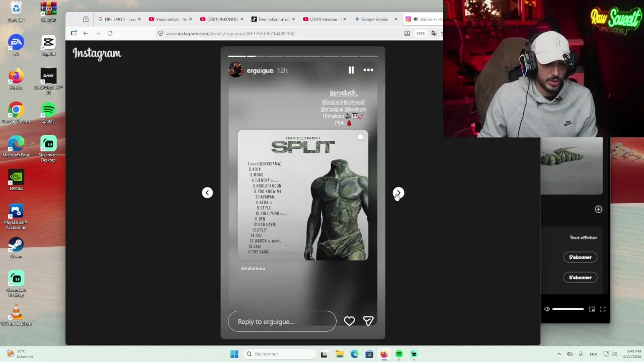Viewport: 644px width, 362px height.
Task: Toggle Spotify fullscreen icon
Action: pos(602,309)
